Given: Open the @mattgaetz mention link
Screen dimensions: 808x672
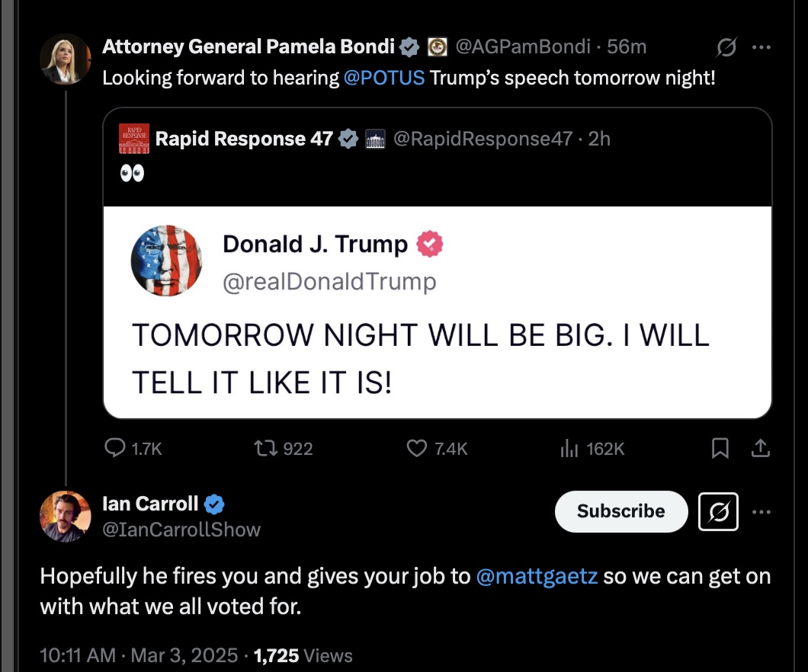Looking at the screenshot, I should [x=537, y=576].
